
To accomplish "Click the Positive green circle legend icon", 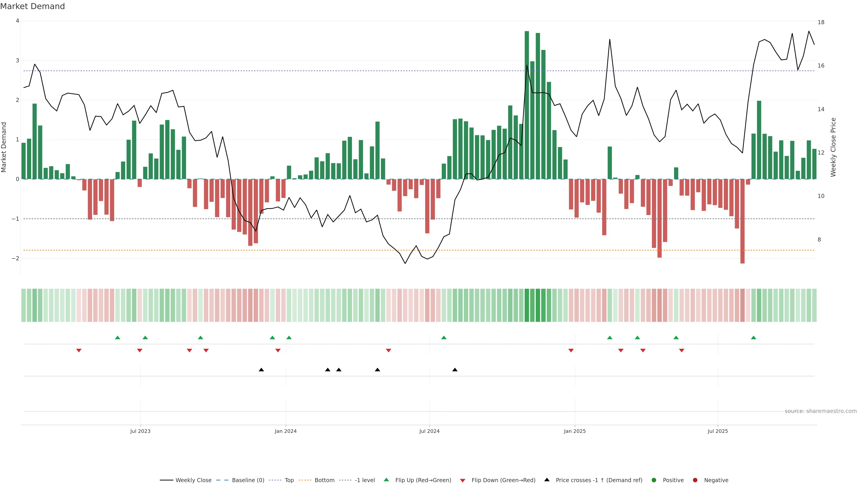I will [x=654, y=480].
